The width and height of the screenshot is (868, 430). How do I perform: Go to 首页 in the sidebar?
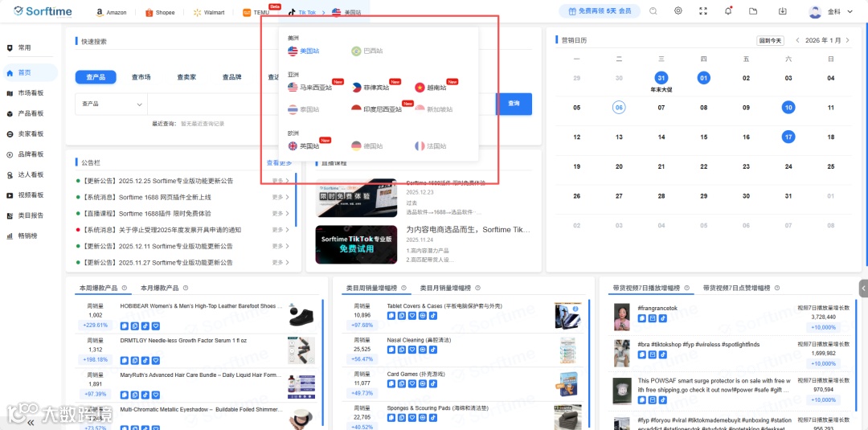click(x=29, y=72)
